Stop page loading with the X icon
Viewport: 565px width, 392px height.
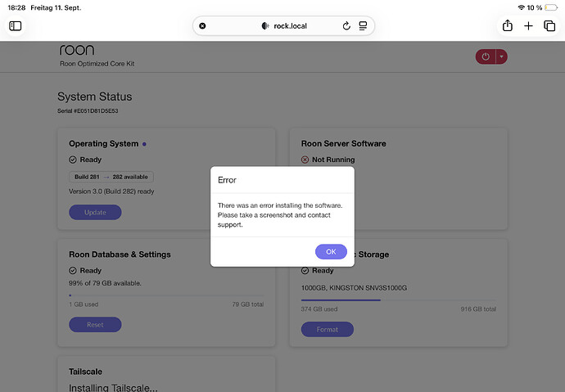click(x=202, y=26)
